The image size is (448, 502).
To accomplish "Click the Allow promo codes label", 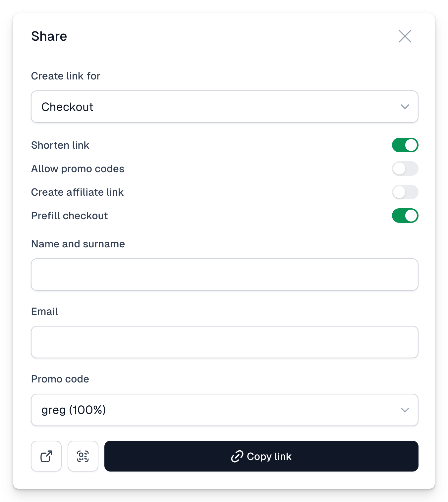I will coord(78,169).
